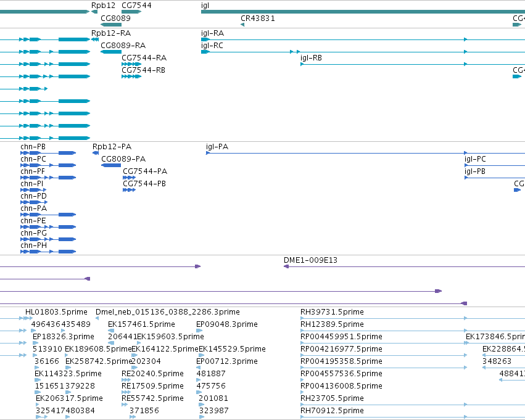Open the CG7544-PB protein label
525x420 pixels.
[x=144, y=184]
